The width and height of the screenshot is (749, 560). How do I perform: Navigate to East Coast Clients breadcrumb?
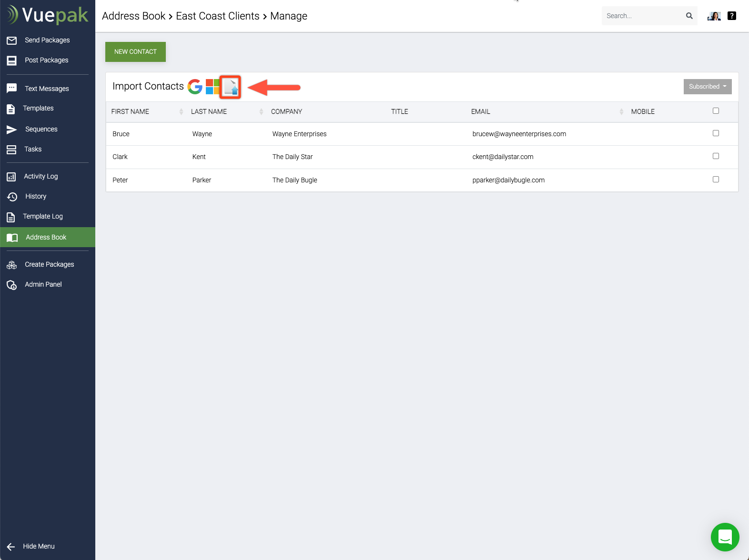point(218,16)
